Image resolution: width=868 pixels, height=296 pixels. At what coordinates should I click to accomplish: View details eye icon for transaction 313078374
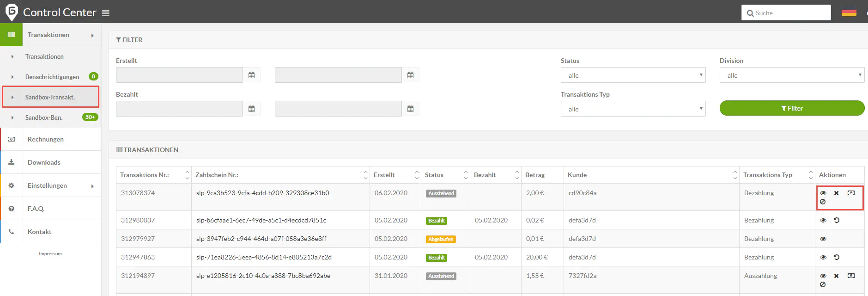823,193
